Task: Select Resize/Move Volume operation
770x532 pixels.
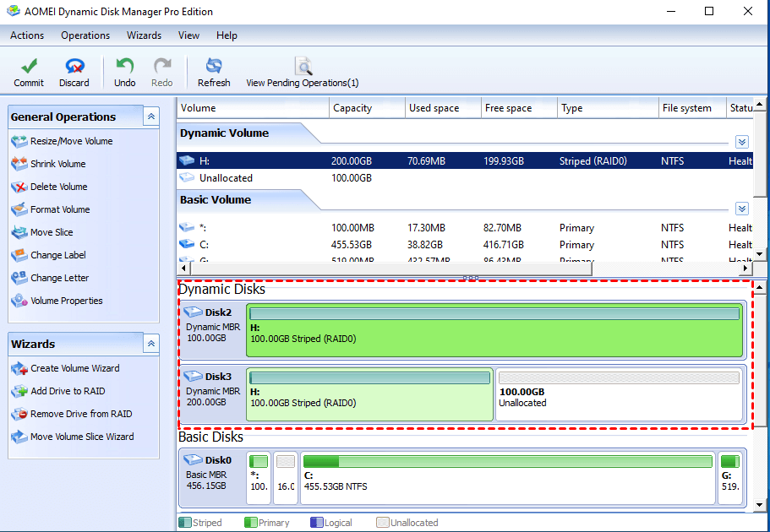Action: pyautogui.click(x=71, y=141)
